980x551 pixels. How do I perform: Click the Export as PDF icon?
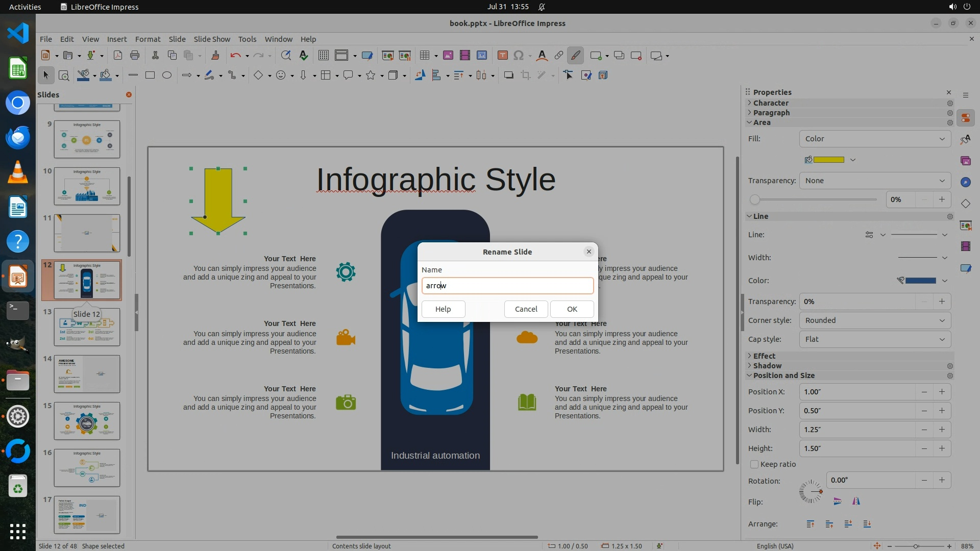(x=117, y=56)
